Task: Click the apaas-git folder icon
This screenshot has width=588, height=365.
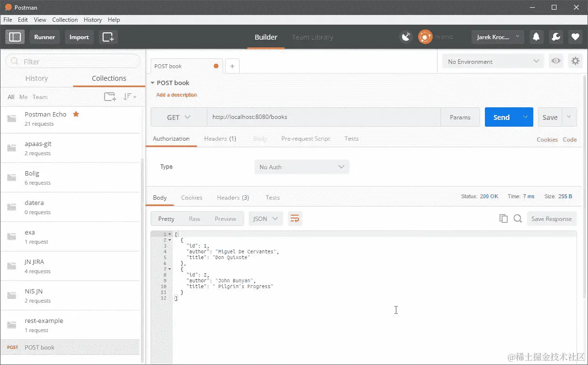Action: click(12, 148)
